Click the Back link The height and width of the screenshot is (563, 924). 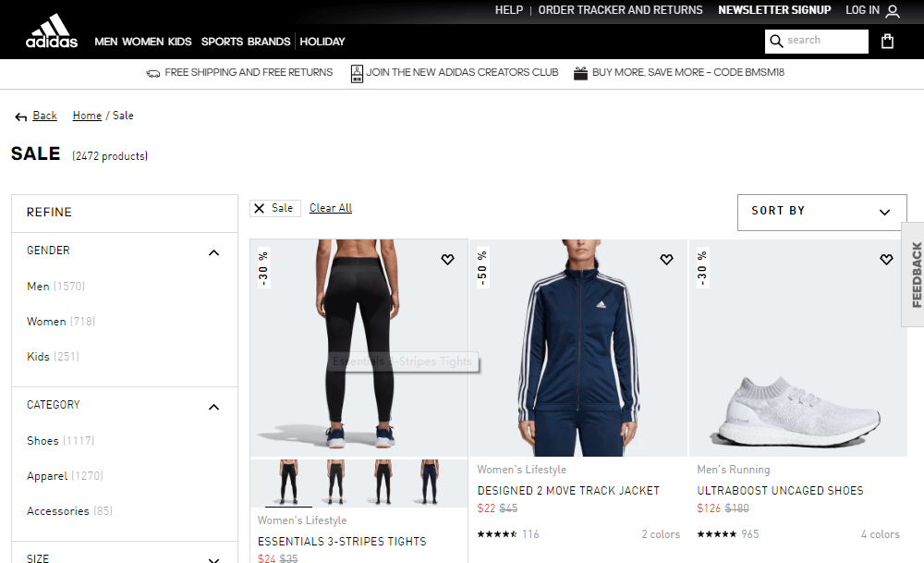pos(44,116)
